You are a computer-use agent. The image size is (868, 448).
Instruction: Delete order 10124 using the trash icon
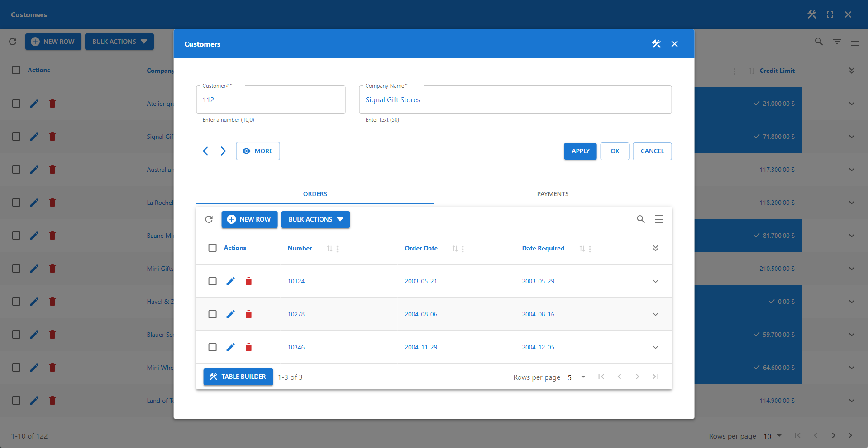[248, 281]
